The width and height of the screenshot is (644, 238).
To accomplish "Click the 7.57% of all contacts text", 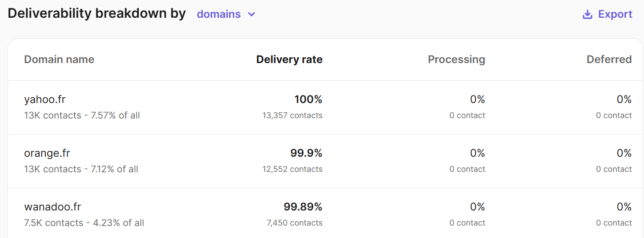I will pos(115,115).
